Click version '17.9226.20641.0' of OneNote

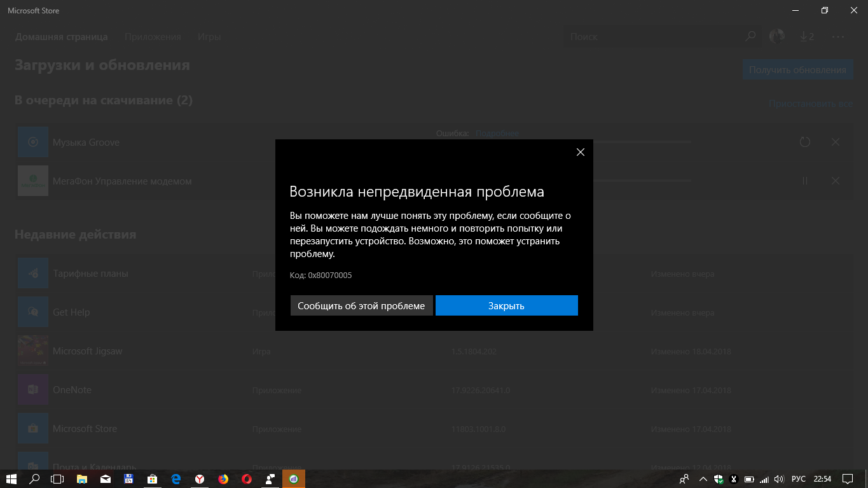pos(481,390)
